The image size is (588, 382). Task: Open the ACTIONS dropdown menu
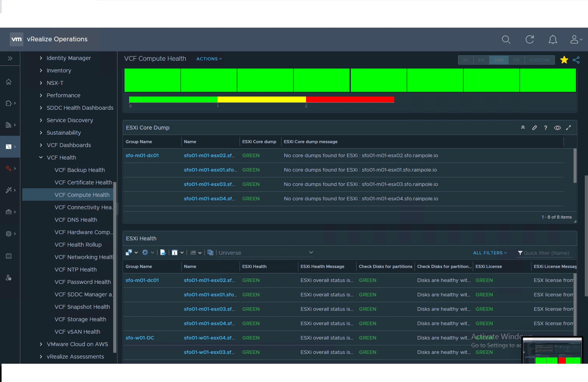(x=209, y=59)
